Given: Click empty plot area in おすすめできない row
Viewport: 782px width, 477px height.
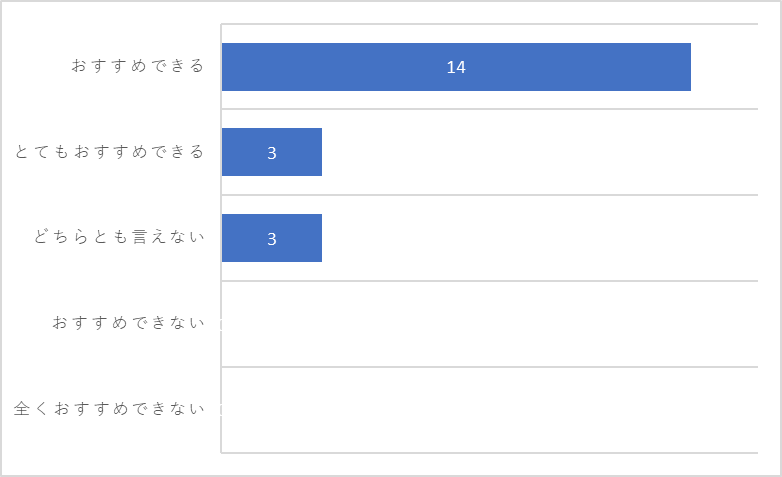Looking at the screenshot, I should click(490, 324).
